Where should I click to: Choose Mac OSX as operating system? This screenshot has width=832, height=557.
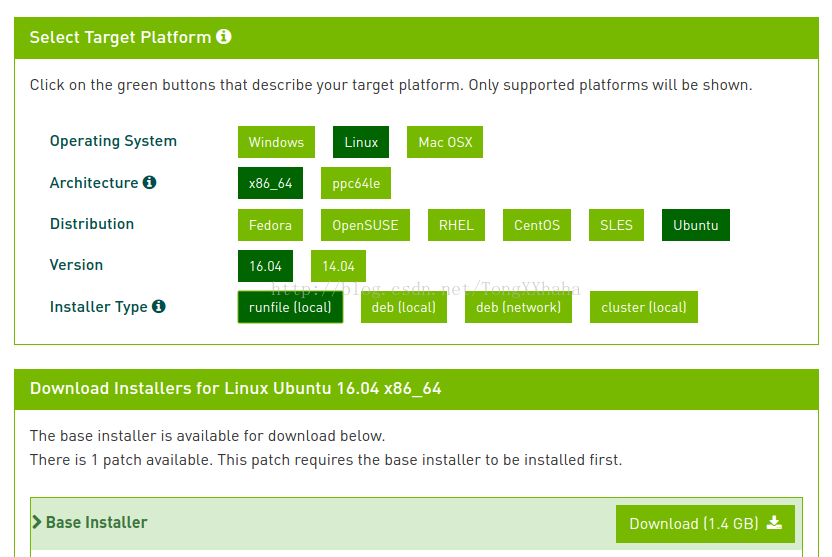[445, 142]
